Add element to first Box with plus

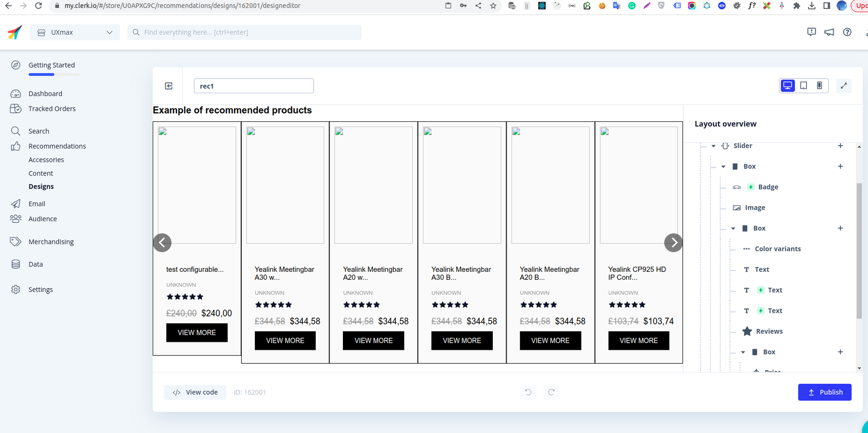coord(840,166)
